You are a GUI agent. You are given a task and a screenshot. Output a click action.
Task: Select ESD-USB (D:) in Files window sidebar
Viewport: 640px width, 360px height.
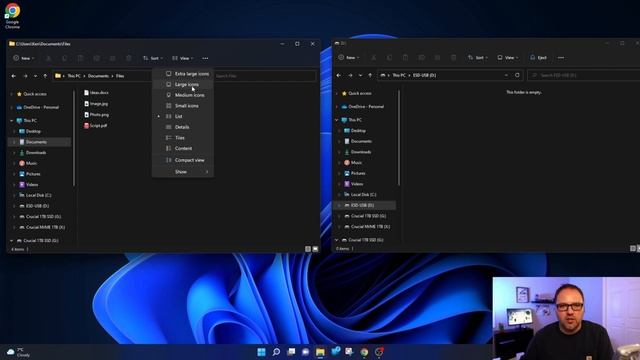[x=33, y=206]
